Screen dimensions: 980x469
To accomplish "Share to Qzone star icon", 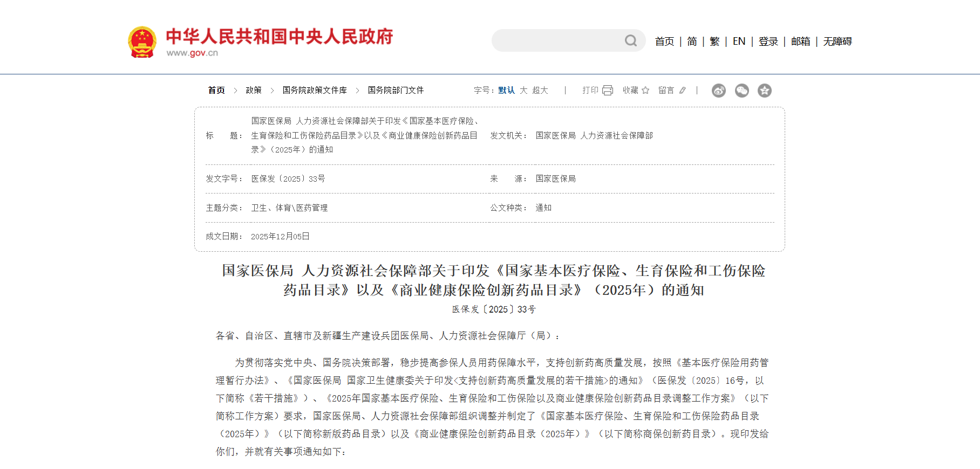I will (765, 91).
